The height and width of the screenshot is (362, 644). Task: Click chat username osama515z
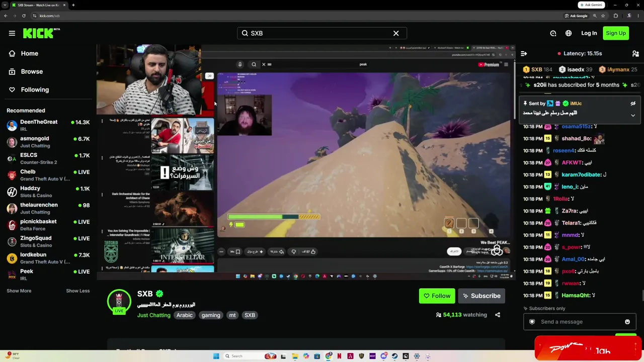(x=576, y=127)
